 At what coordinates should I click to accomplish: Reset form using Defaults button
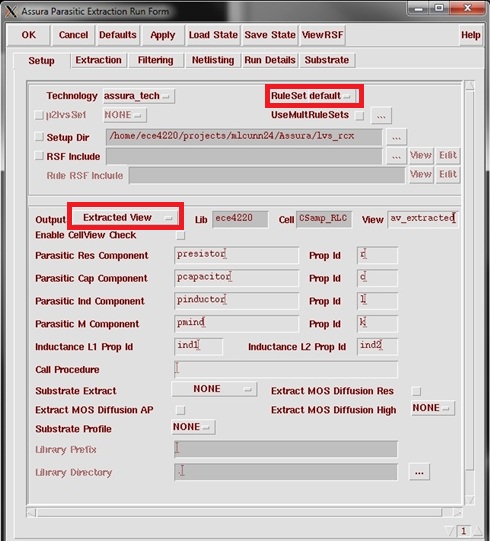(118, 35)
